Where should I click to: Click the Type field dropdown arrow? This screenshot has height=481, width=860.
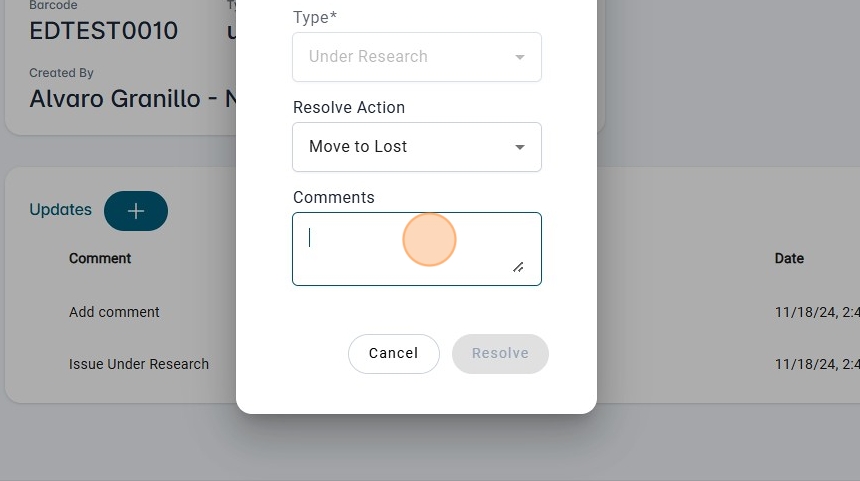[520, 57]
